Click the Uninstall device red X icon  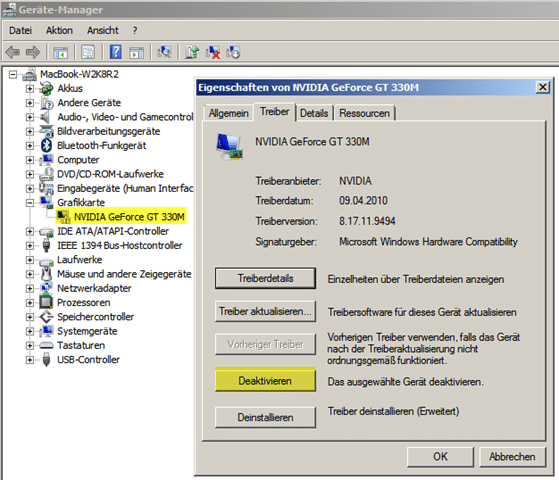click(x=213, y=52)
